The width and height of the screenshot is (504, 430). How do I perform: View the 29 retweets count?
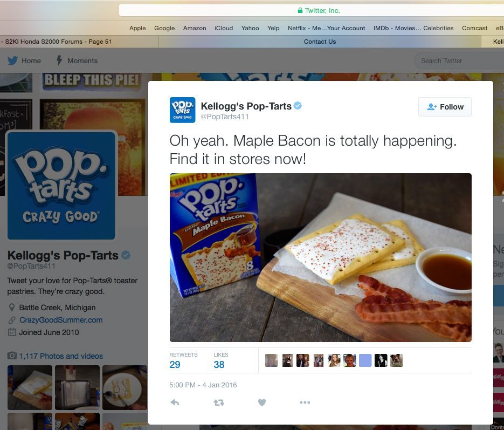click(x=175, y=365)
